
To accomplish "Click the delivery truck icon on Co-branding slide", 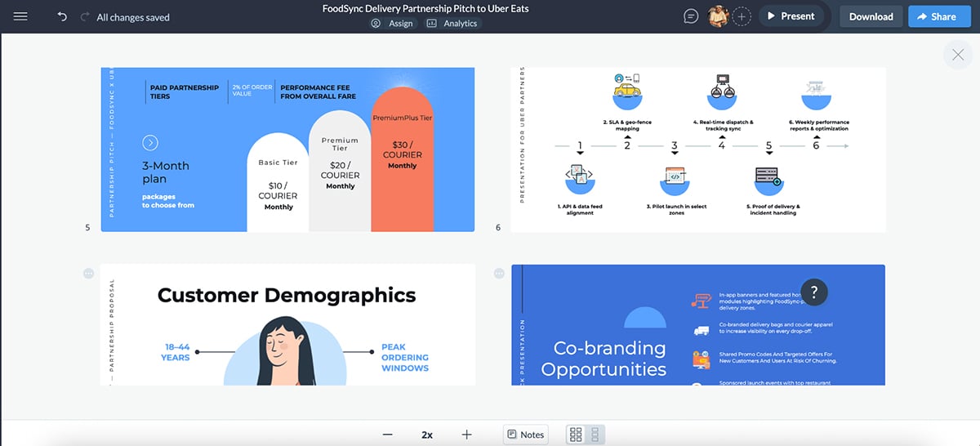I will (700, 330).
